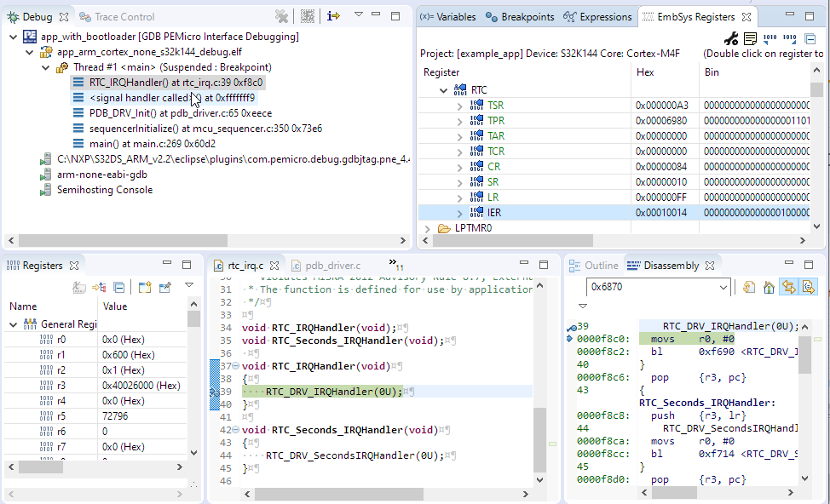Collapse RTC_Seconds_IRQHandler fold at line 42
The height and width of the screenshot is (504, 830).
click(x=235, y=430)
